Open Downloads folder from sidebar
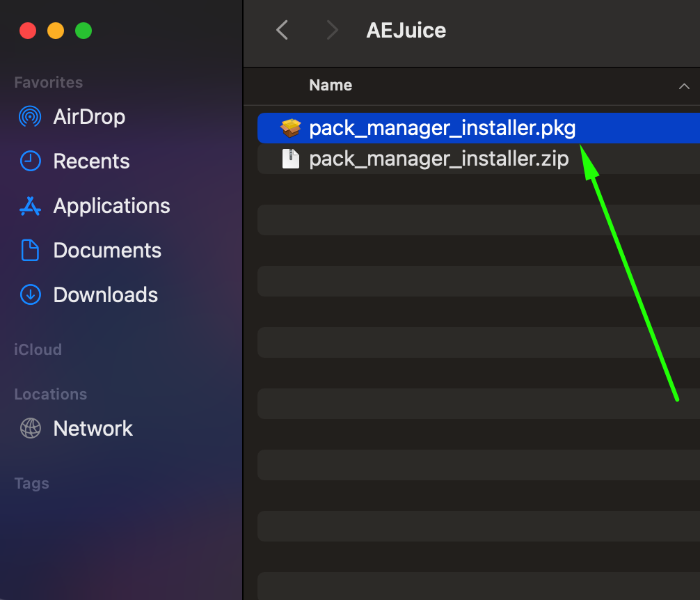The image size is (700, 600). point(105,294)
